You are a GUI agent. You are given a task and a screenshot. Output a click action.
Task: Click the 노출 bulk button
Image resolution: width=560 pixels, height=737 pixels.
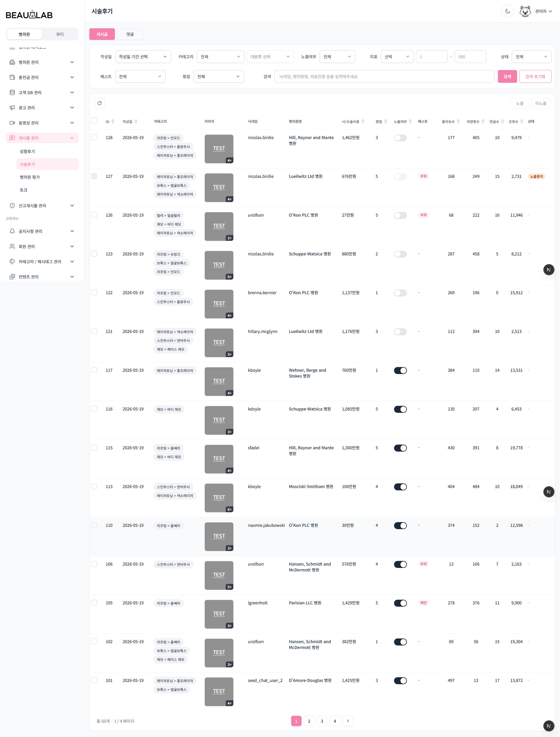pyautogui.click(x=520, y=103)
